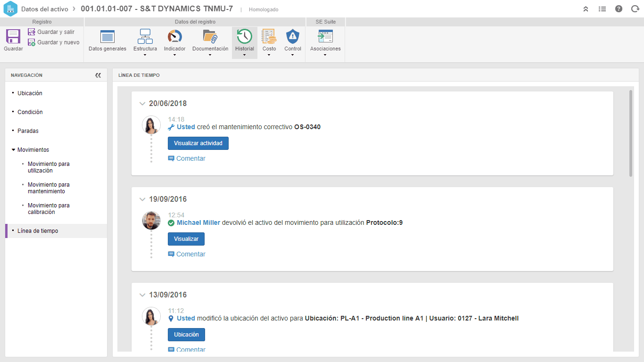Screen dimensions: 644x362
Task: Click the double up-arrow collapse icon in header
Action: click(586, 9)
